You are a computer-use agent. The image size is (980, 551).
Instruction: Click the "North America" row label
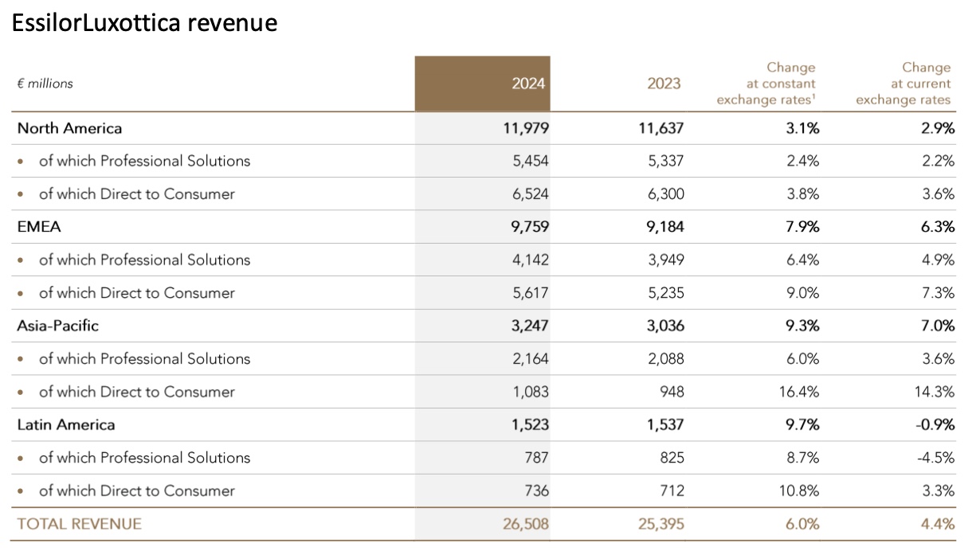[69, 127]
